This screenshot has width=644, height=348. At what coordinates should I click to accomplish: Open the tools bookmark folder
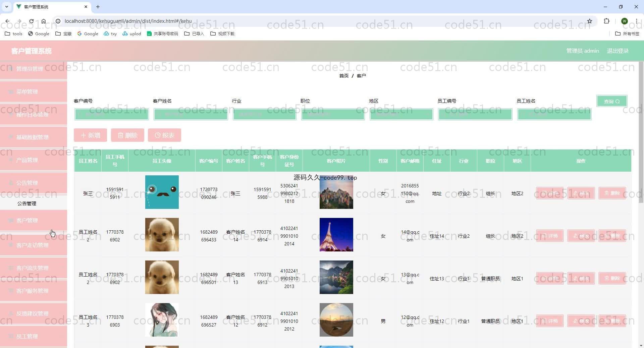(14, 34)
